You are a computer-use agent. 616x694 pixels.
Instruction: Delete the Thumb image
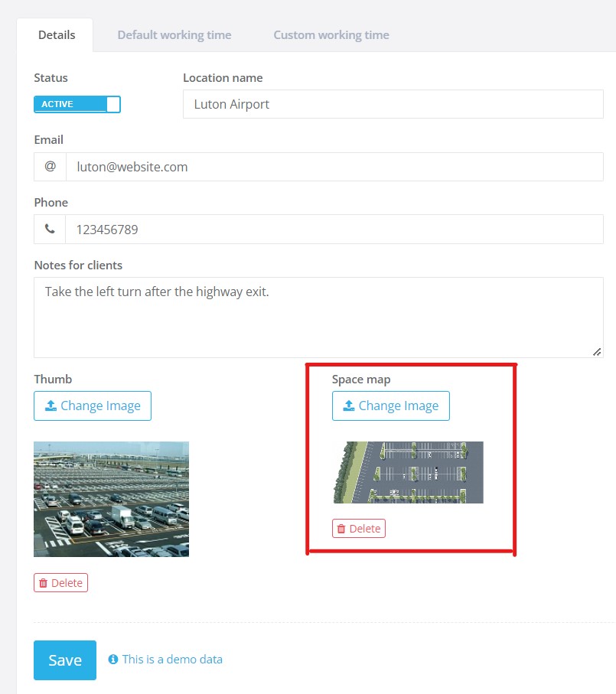[60, 583]
